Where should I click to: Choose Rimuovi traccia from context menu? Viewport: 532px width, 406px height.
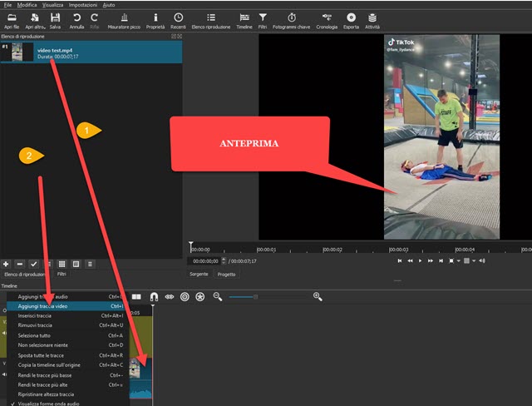pyautogui.click(x=68, y=325)
